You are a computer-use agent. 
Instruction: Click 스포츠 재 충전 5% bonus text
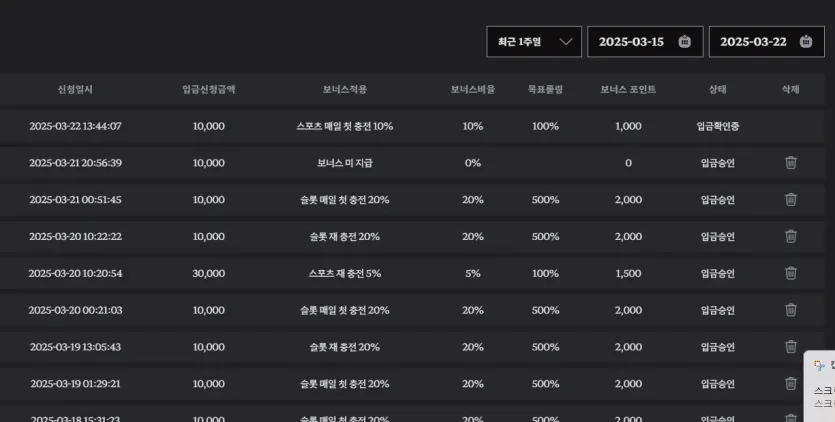345,273
